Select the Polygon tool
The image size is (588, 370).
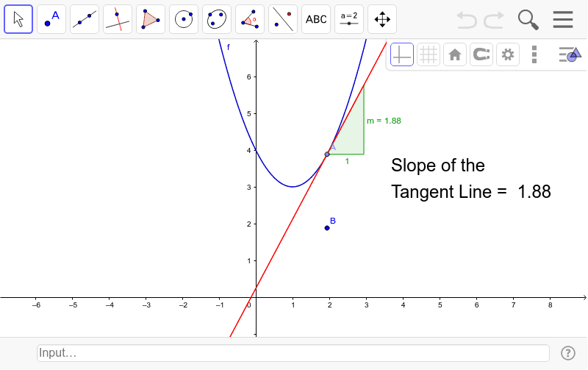(151, 19)
